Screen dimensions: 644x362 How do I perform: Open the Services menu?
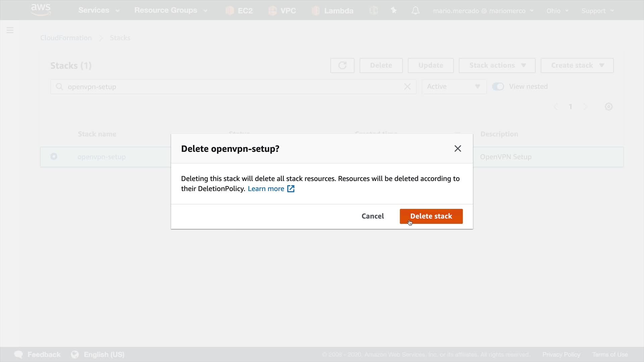tap(99, 10)
